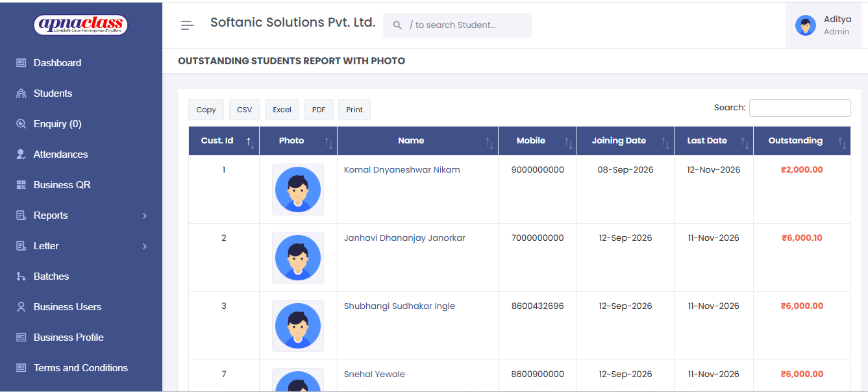Click the Business Users person icon
Viewport: 868px width, 392px height.
tap(21, 307)
